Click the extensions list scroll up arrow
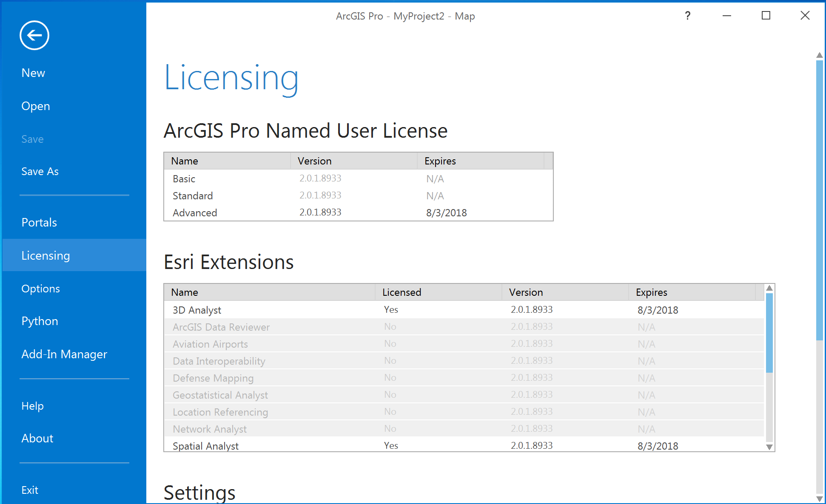This screenshot has height=504, width=826. pos(769,288)
